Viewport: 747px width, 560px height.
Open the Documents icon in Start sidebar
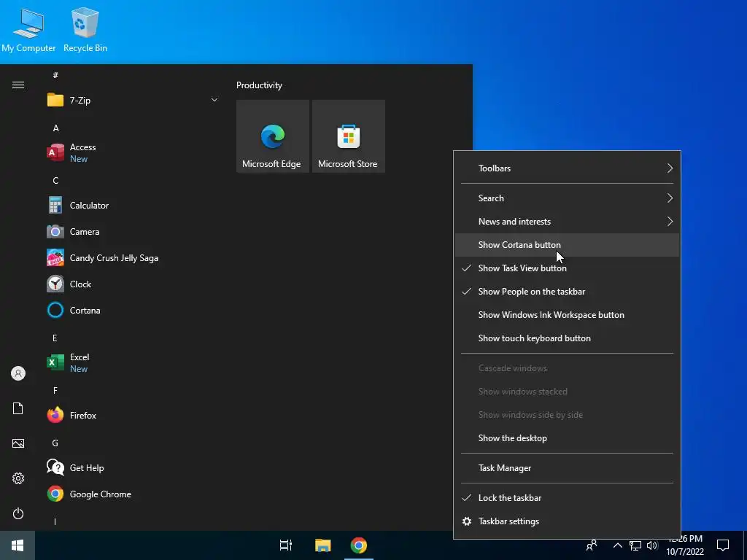point(18,408)
